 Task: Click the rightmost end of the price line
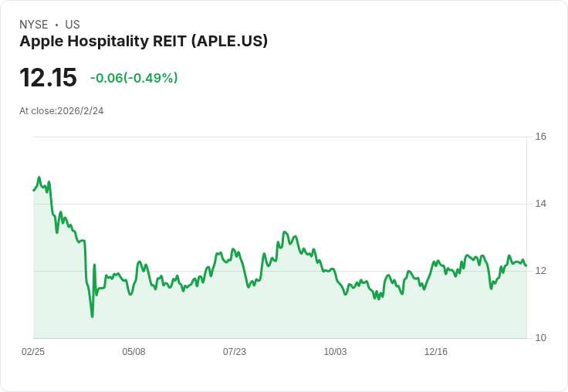coord(526,265)
